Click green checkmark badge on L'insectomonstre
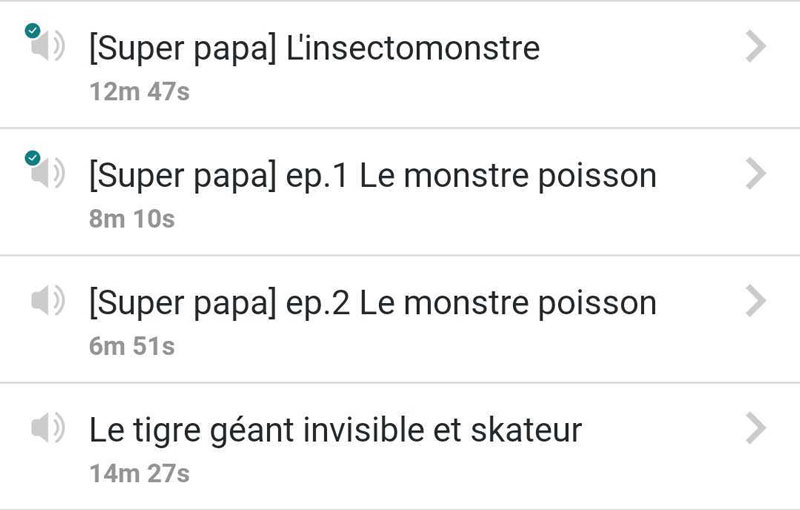800x510 pixels. [33, 31]
